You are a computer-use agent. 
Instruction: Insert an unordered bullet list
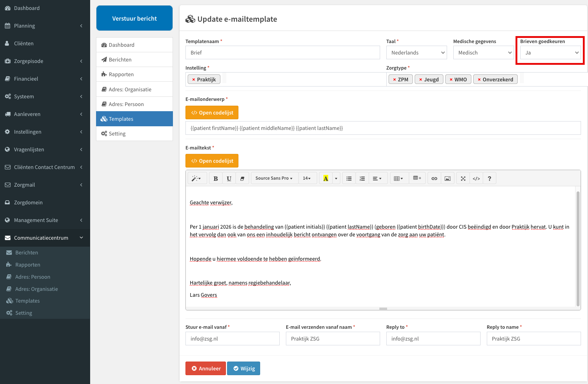coord(349,179)
